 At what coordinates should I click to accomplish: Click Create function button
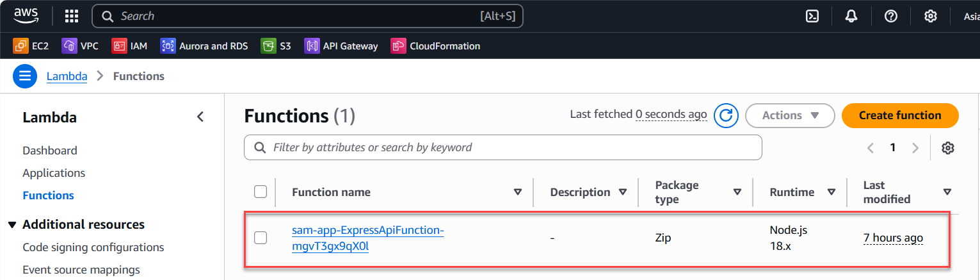(900, 115)
